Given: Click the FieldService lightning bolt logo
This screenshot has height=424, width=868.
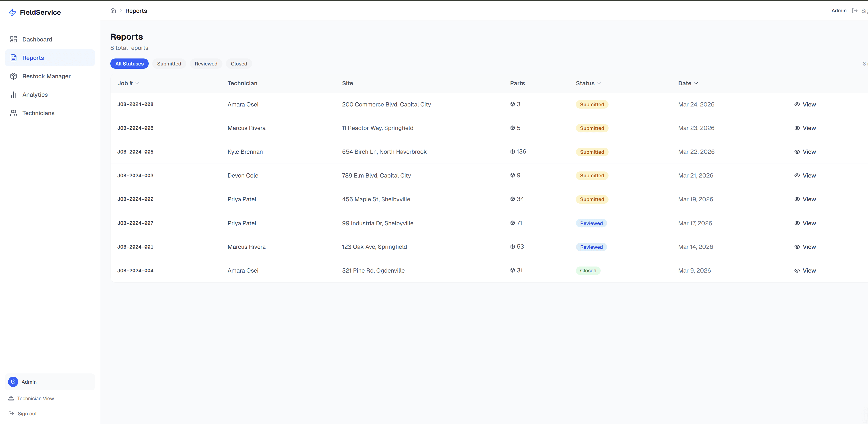Looking at the screenshot, I should click(x=13, y=13).
